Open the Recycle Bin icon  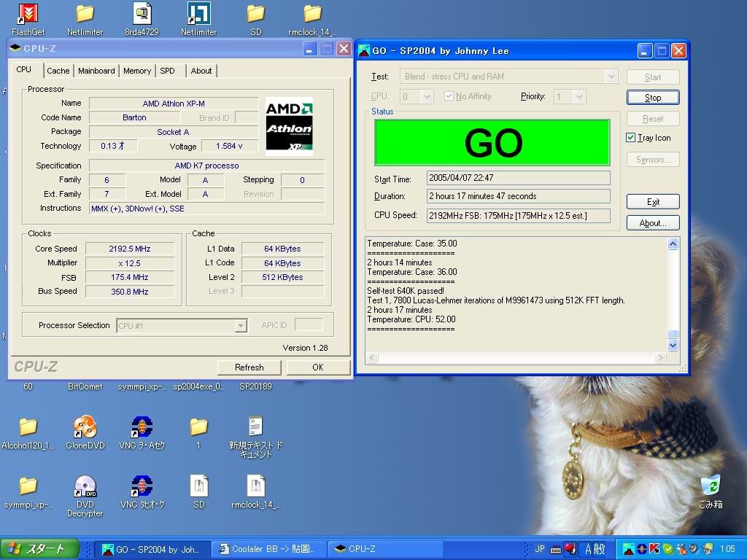click(x=710, y=486)
